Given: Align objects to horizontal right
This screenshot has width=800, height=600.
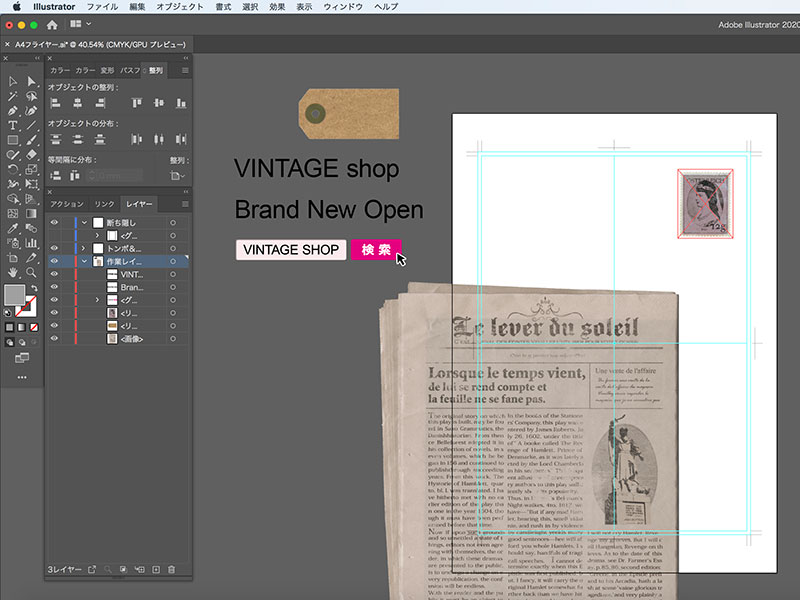Looking at the screenshot, I should click(x=100, y=103).
